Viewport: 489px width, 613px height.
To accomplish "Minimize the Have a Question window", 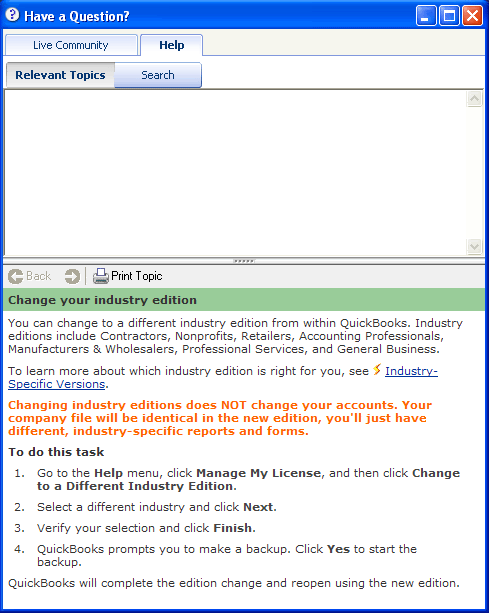I will click(x=426, y=16).
